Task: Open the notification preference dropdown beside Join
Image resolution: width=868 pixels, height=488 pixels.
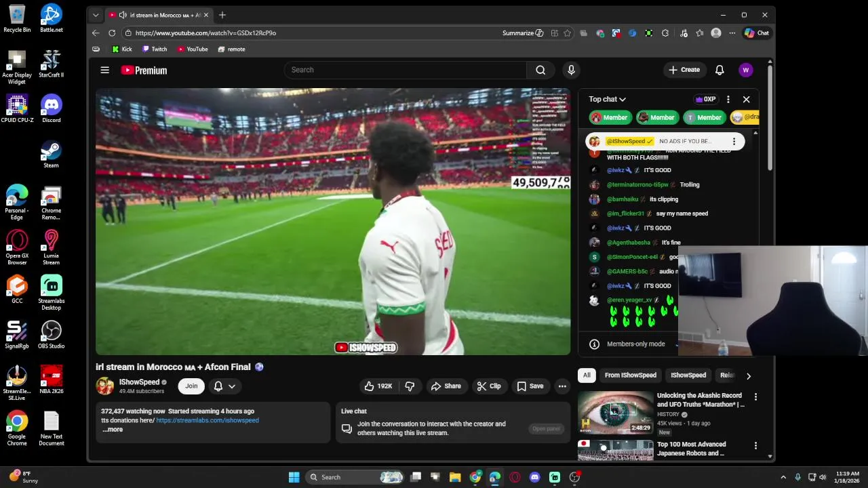Action: click(225, 386)
